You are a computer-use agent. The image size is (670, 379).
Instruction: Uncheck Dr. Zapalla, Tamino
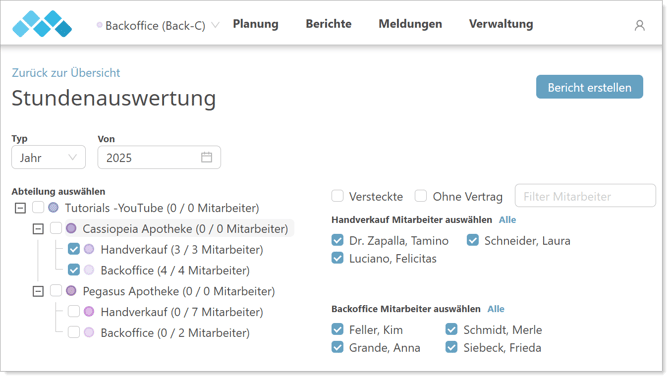click(x=338, y=240)
